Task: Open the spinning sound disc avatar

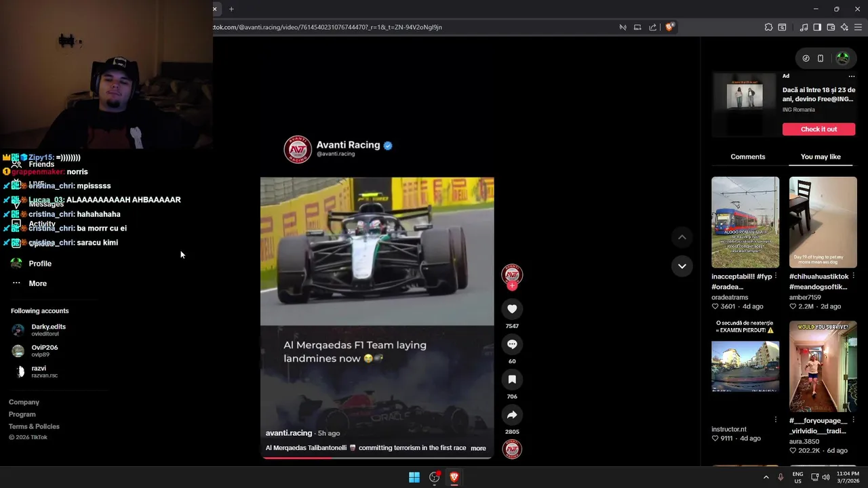Action: pyautogui.click(x=512, y=449)
